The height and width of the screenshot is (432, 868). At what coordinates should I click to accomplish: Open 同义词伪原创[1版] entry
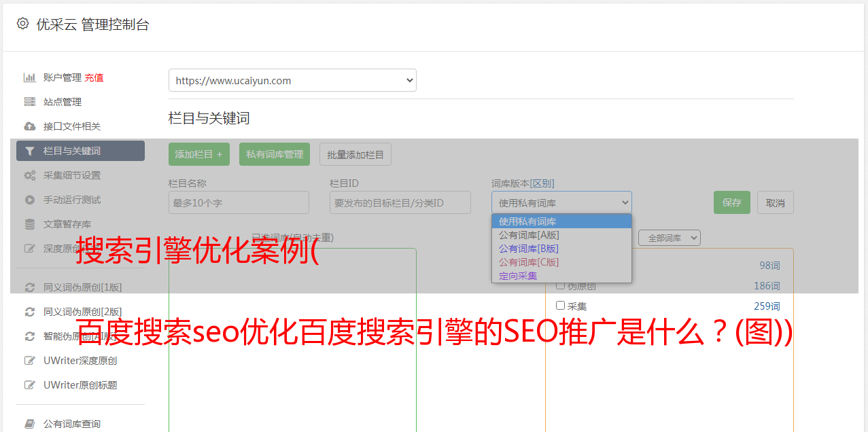tap(83, 287)
